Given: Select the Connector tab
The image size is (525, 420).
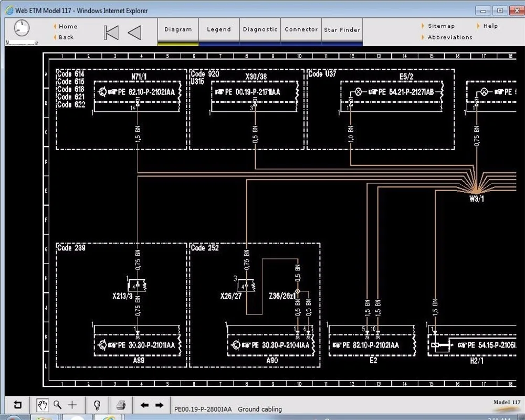Looking at the screenshot, I should click(x=301, y=29).
